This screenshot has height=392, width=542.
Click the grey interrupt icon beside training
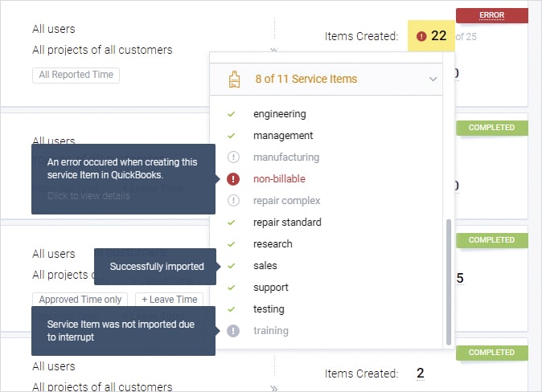(233, 330)
